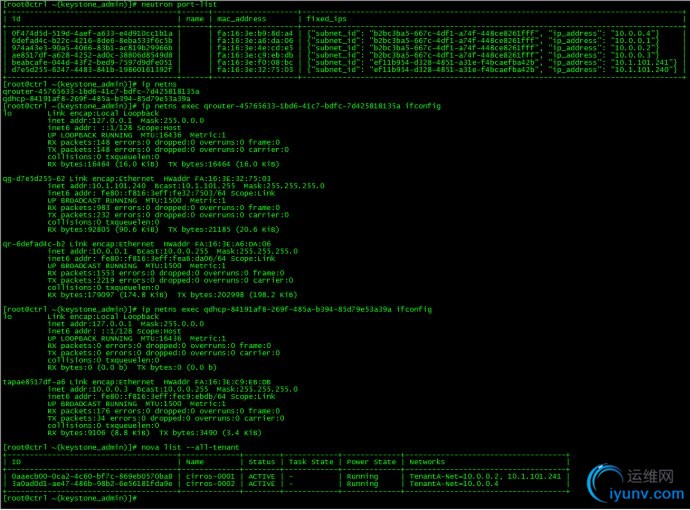Click 'TenantA-Net=10.0.0.2, 10.1.101.241' cell
This screenshot has height=510, width=690.
pyautogui.click(x=485, y=476)
